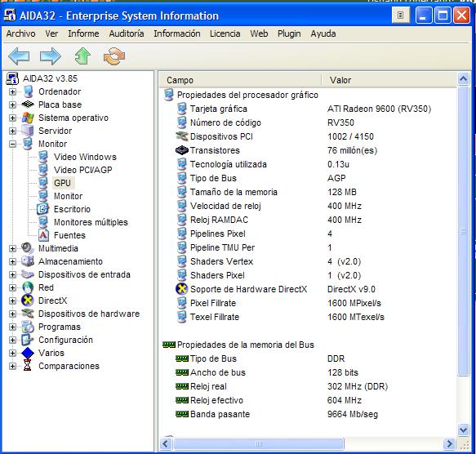The width and height of the screenshot is (476, 454).
Task: Go forward with the right arrow icon
Action: (51, 56)
